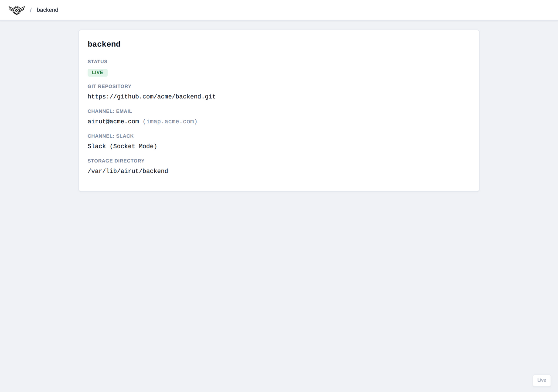558x392 pixels.
Task: Click the breadcrumb slash separator
Action: tap(31, 10)
